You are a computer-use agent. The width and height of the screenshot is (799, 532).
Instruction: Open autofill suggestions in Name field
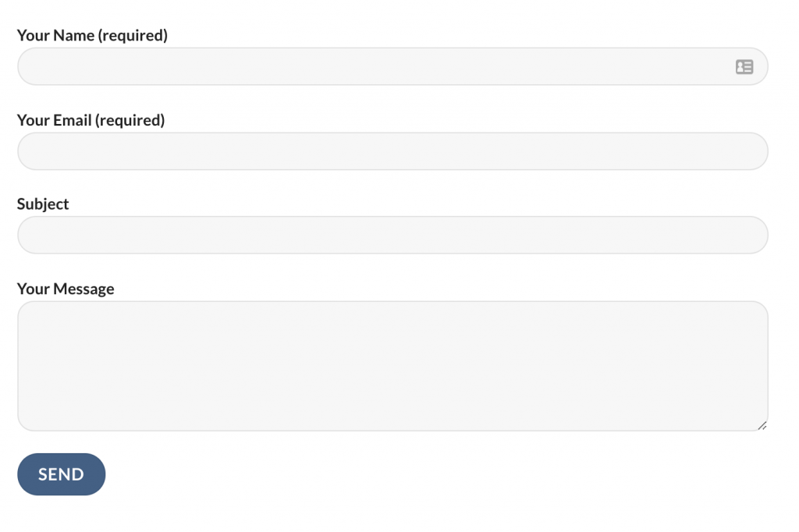(x=744, y=67)
